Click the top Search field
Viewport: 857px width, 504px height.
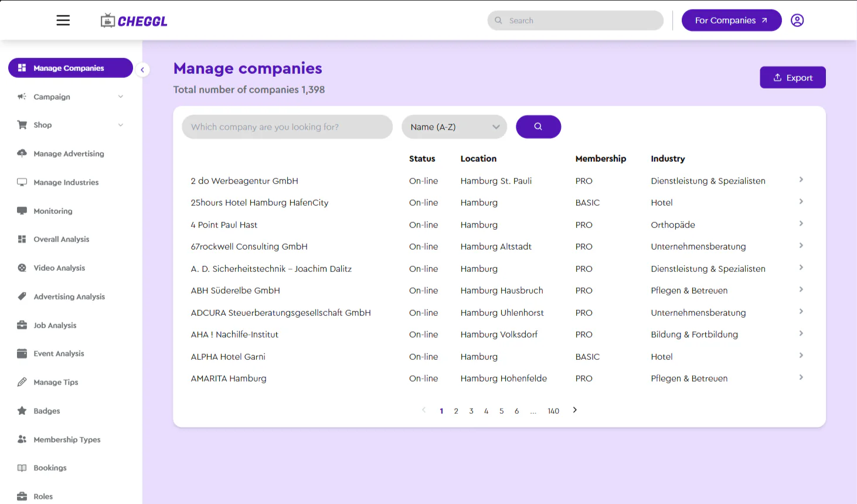575,21
